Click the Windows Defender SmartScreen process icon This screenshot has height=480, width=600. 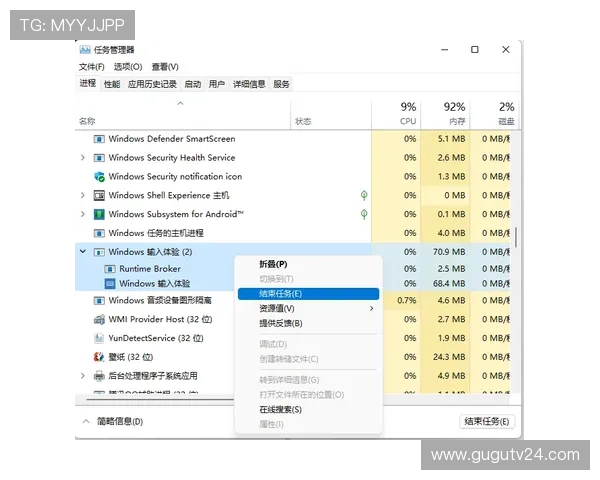point(99,139)
